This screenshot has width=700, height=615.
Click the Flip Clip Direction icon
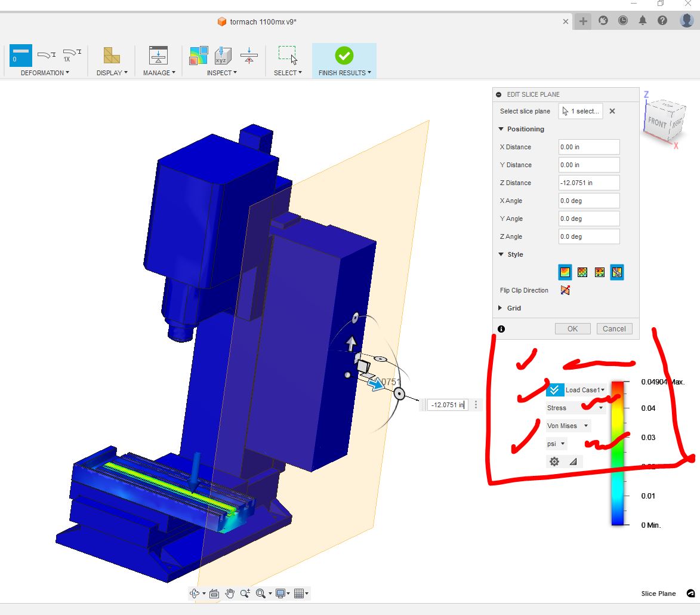(x=565, y=290)
